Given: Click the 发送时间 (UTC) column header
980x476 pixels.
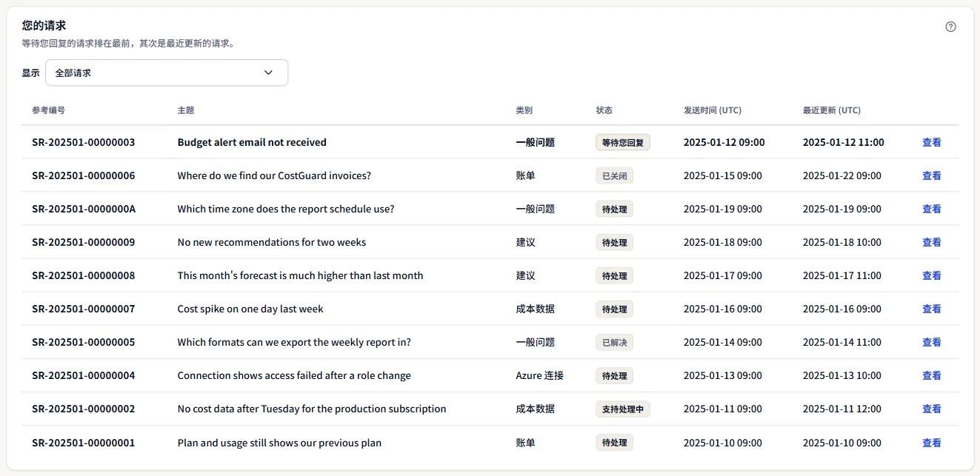Looking at the screenshot, I should coord(713,110).
